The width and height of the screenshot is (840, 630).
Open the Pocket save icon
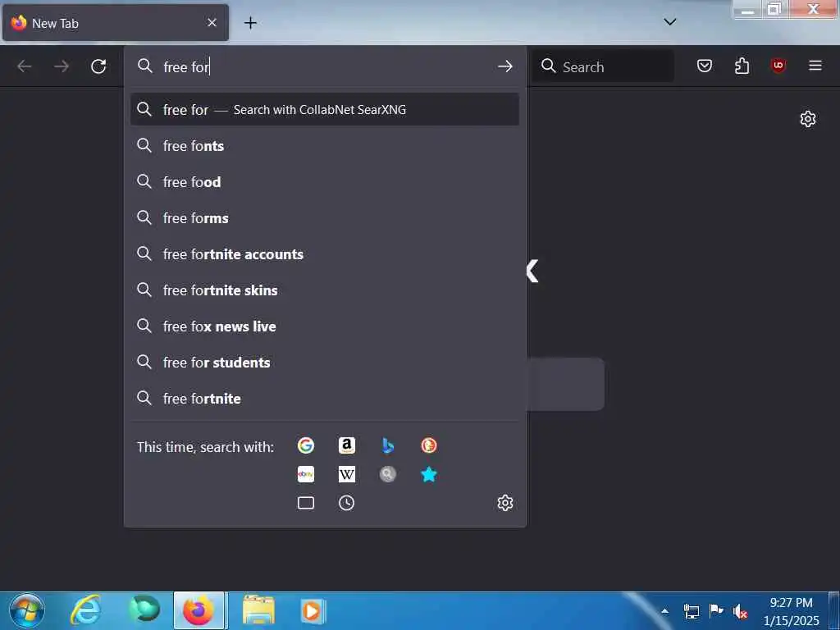705,66
